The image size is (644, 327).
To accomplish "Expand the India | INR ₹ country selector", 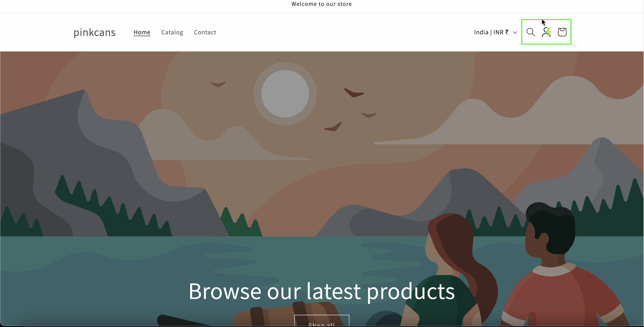I will (495, 32).
